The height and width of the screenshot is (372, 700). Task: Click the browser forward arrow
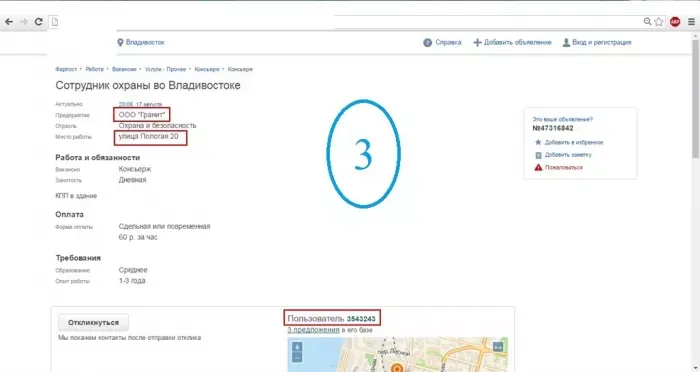24,21
